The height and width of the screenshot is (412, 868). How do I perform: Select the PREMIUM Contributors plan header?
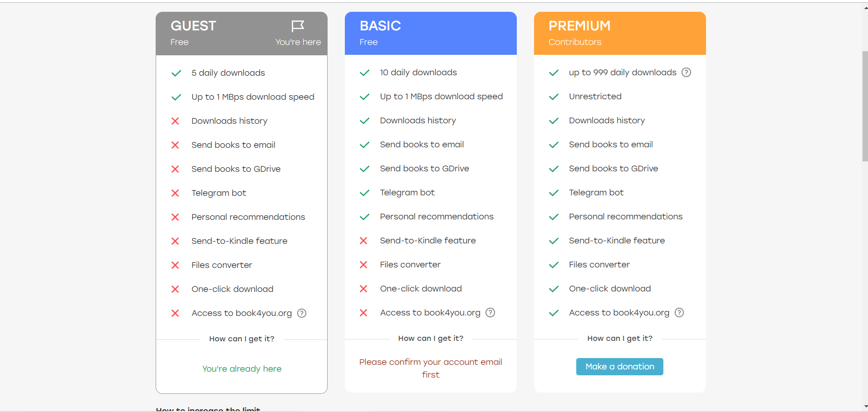click(x=620, y=34)
